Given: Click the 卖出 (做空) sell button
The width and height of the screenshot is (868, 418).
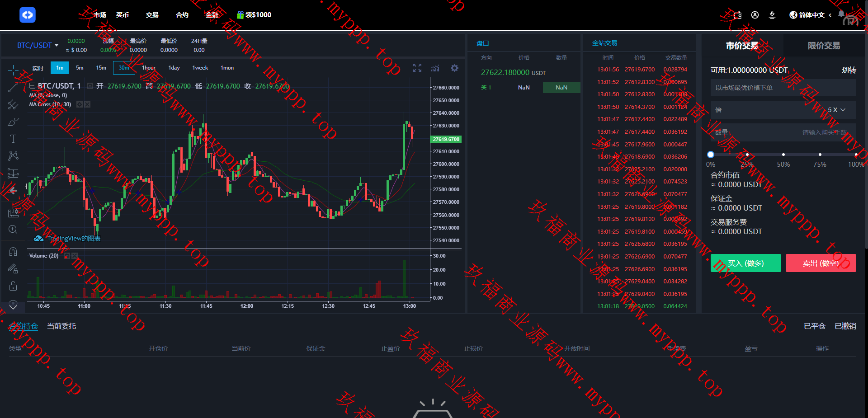Looking at the screenshot, I should pyautogui.click(x=821, y=263).
